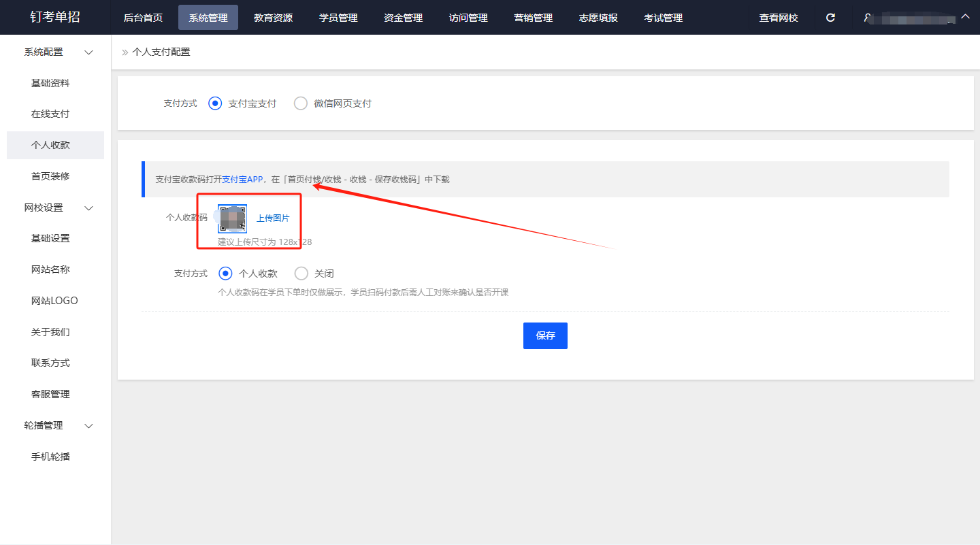Viewport: 980px width, 545px height.
Task: Click the personal QR code thumbnail
Action: [232, 218]
